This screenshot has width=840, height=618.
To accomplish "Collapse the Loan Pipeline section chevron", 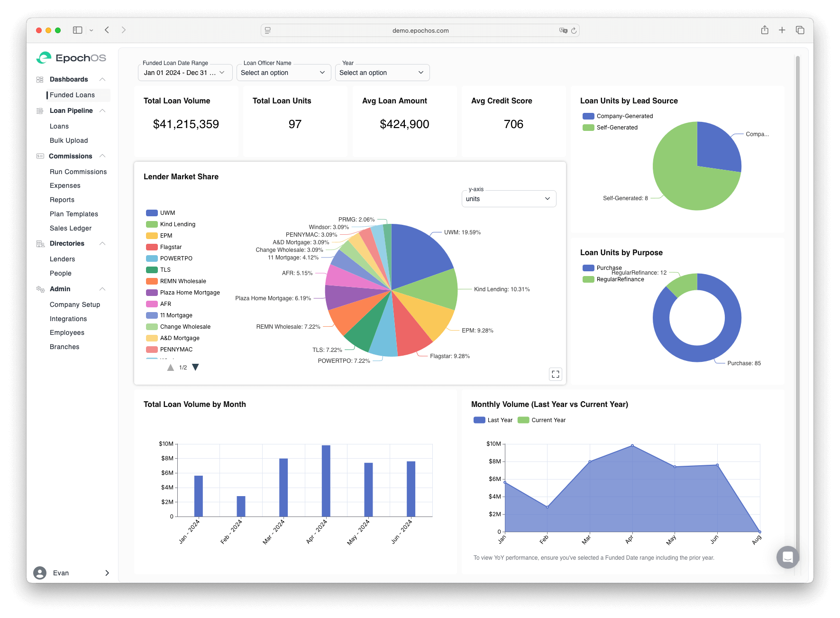I will pyautogui.click(x=102, y=111).
